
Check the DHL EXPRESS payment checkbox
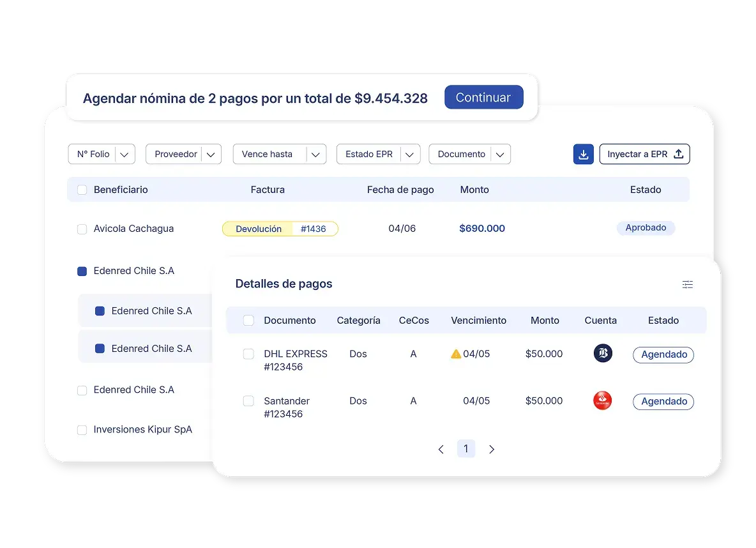[248, 354]
